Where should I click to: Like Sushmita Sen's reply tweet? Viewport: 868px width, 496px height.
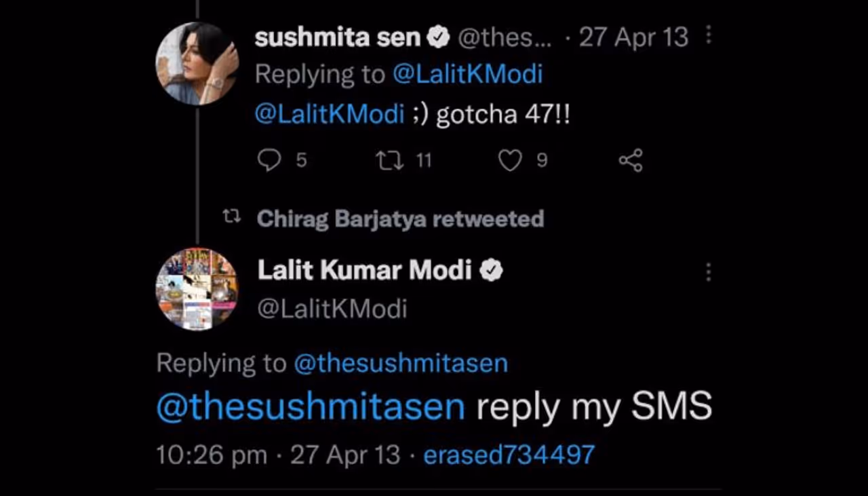coord(510,160)
